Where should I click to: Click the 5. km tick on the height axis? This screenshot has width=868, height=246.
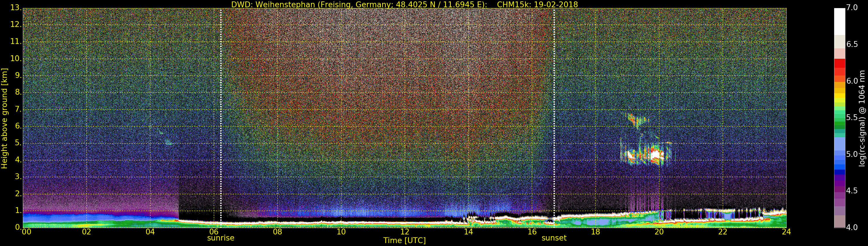click(x=18, y=143)
